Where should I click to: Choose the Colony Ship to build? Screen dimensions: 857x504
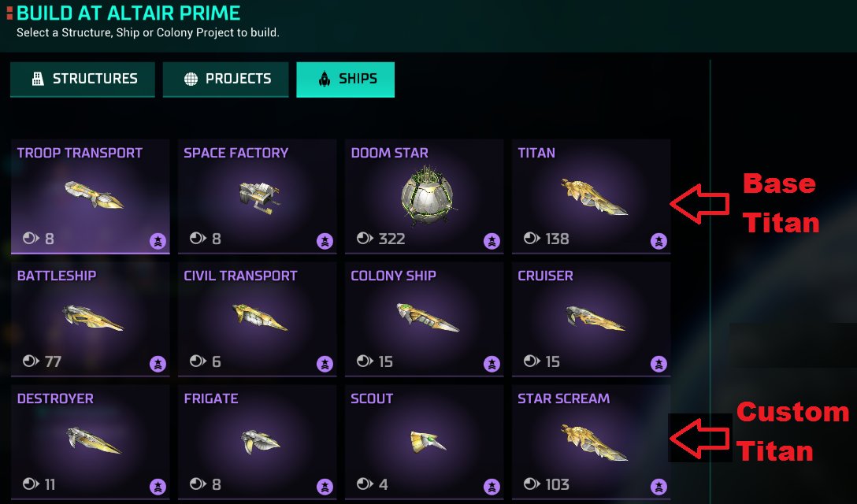(424, 319)
